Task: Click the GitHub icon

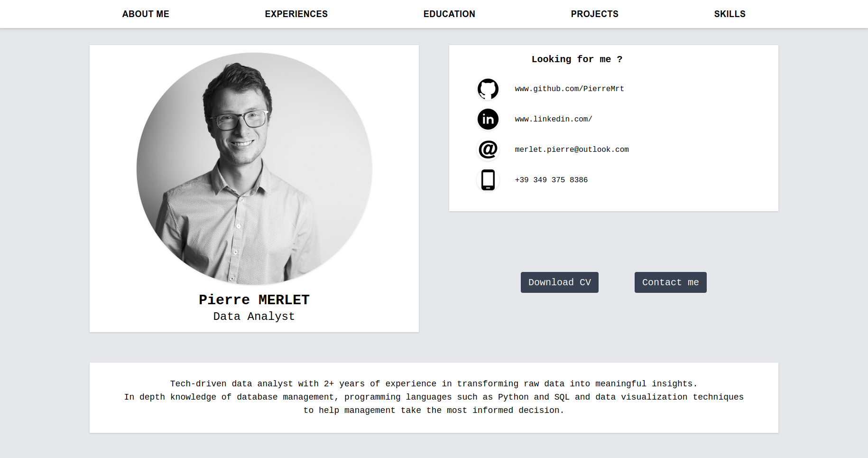Action: coord(488,89)
